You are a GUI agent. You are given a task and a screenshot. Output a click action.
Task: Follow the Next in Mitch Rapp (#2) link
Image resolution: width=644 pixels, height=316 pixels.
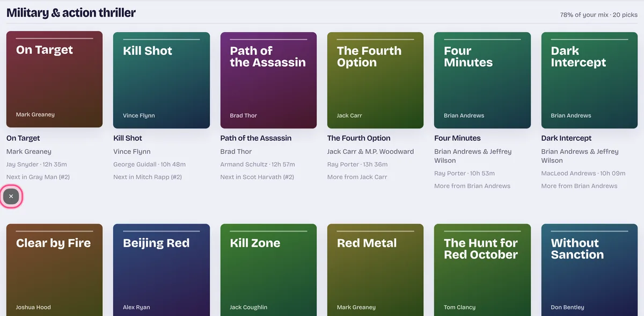tap(148, 177)
